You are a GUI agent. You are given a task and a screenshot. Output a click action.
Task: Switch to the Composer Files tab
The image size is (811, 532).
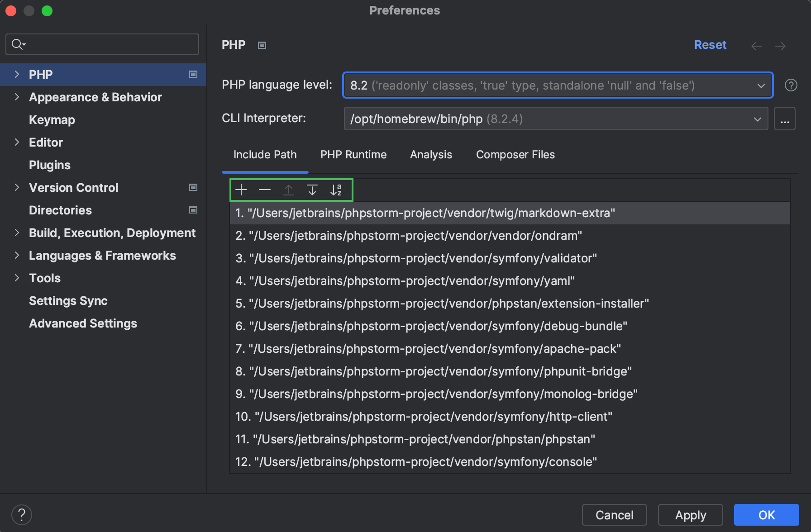point(515,155)
